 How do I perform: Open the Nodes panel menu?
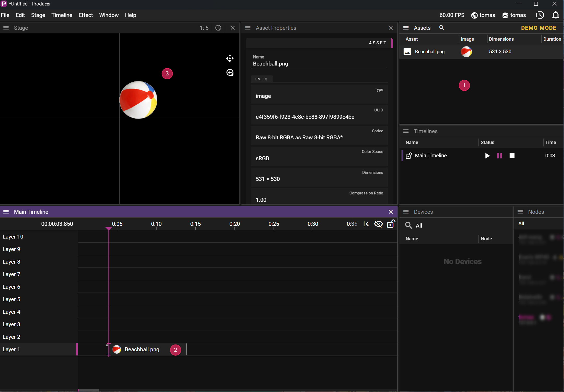coord(520,212)
